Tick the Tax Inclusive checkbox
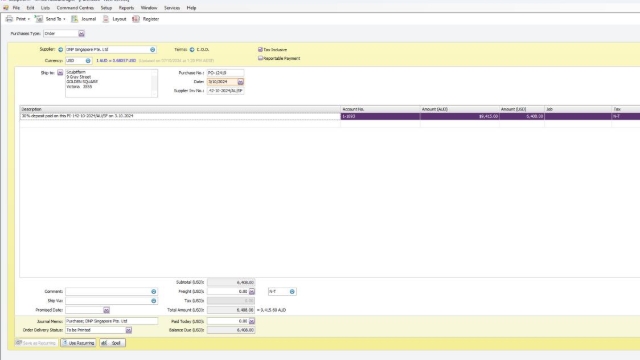Screen dimensions: 640x360 (x=260, y=49)
